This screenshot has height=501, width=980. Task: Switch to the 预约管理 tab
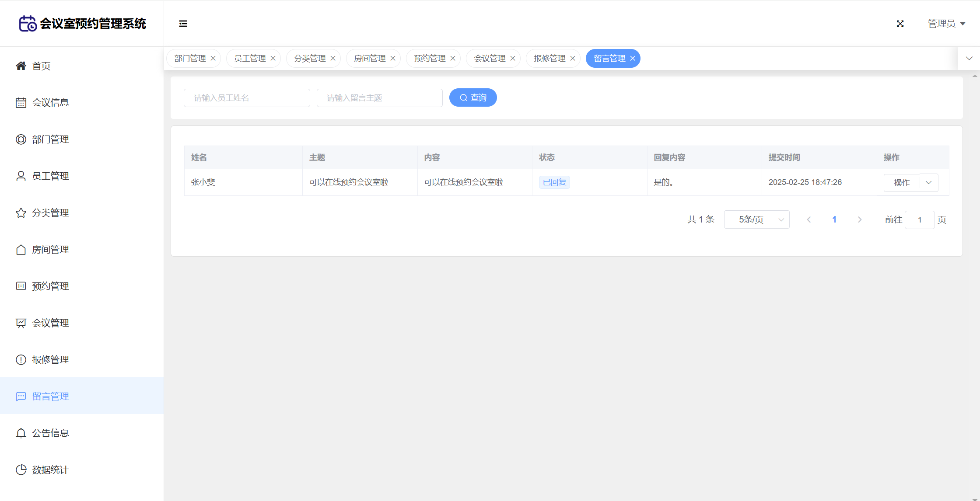pyautogui.click(x=429, y=59)
